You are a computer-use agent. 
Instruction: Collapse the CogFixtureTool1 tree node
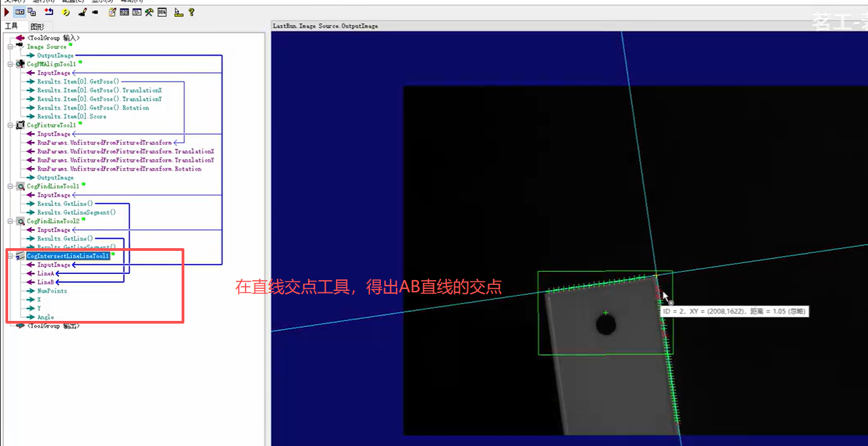click(10, 125)
